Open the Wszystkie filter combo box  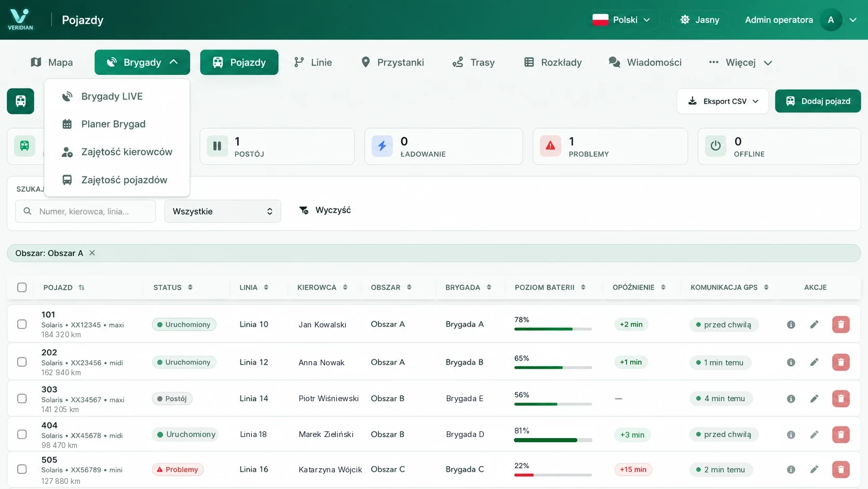point(223,212)
